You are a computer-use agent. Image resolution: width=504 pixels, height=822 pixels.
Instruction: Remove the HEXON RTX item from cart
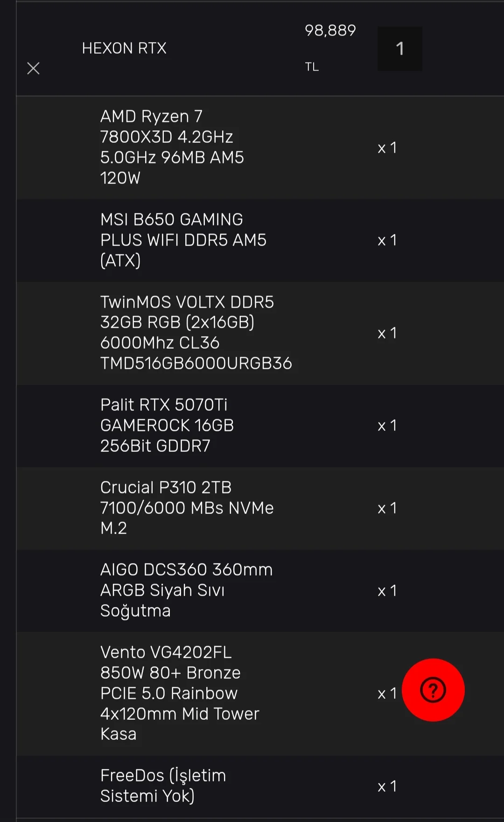point(33,69)
